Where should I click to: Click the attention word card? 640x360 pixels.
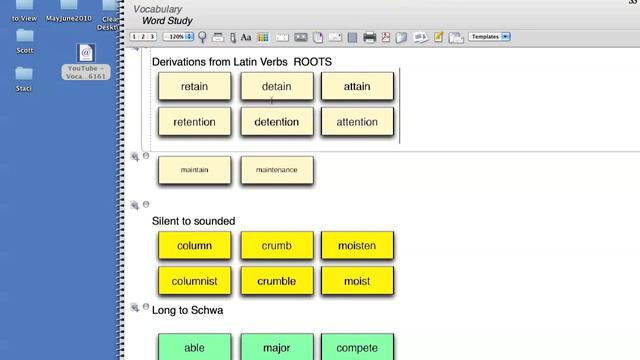(358, 122)
